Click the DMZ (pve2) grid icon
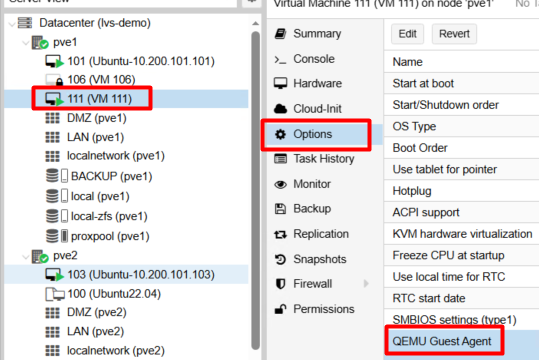 [52, 313]
